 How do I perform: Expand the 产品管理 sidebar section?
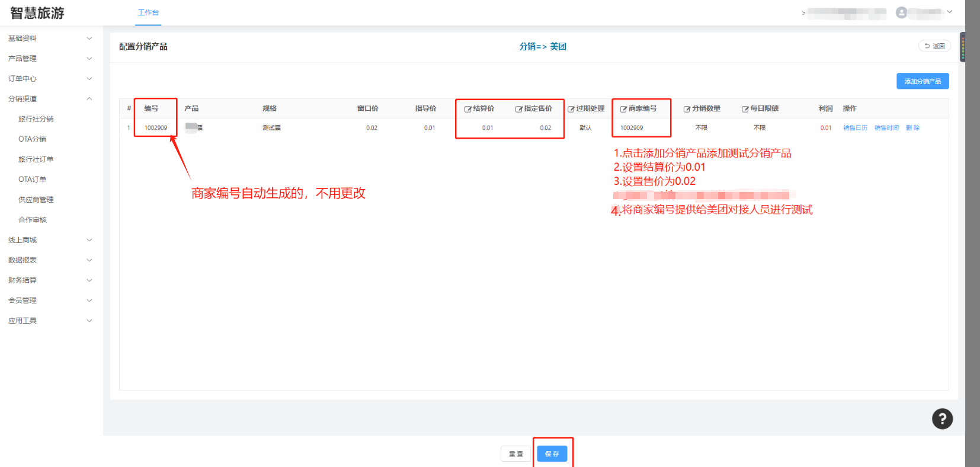click(x=50, y=59)
